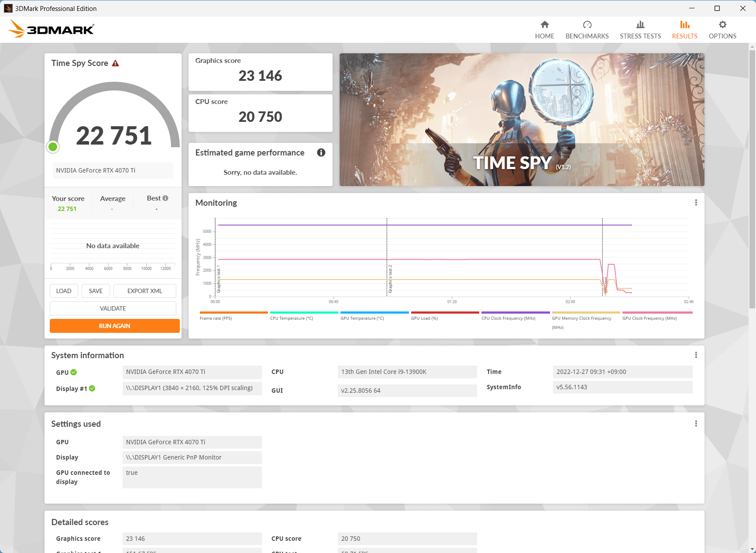Click Graphics test 2 timeline marker

click(390, 279)
